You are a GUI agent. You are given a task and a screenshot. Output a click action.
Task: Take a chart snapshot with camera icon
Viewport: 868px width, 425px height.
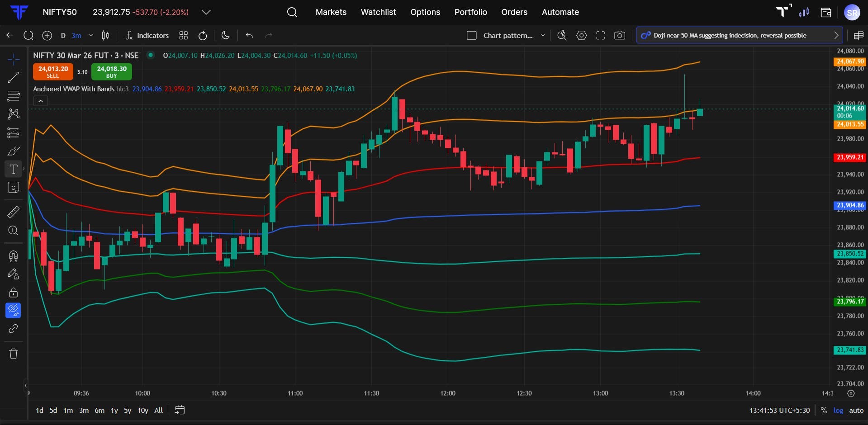tap(620, 35)
